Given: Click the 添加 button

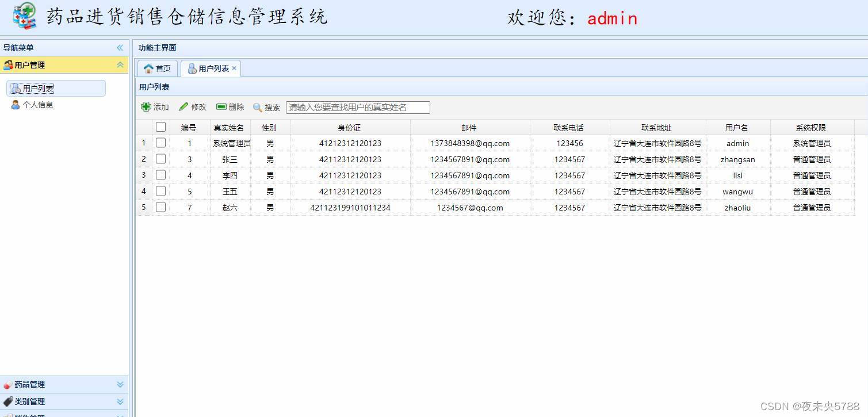Looking at the screenshot, I should (x=155, y=107).
